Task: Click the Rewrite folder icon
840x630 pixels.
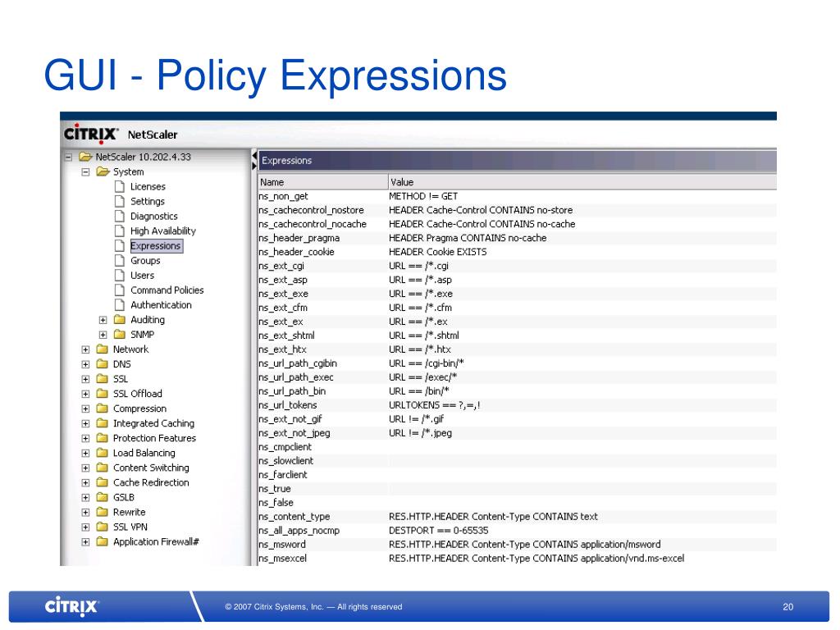Action: [103, 512]
